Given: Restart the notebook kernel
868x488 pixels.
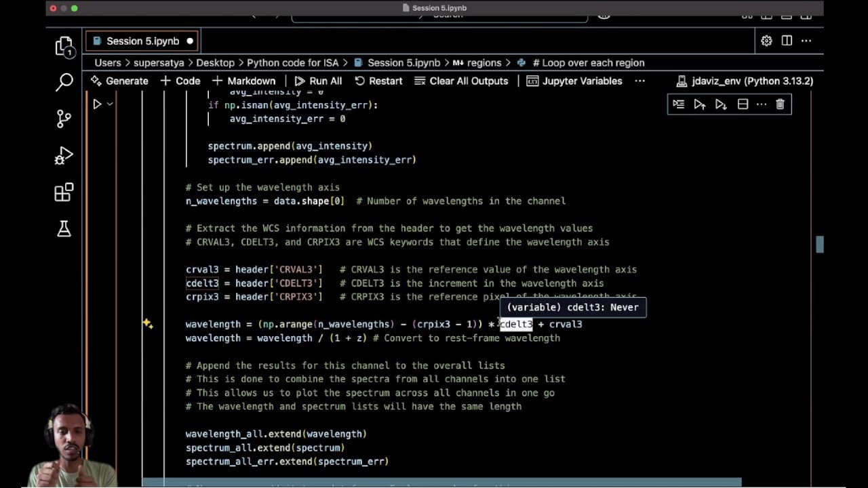Looking at the screenshot, I should [x=378, y=81].
